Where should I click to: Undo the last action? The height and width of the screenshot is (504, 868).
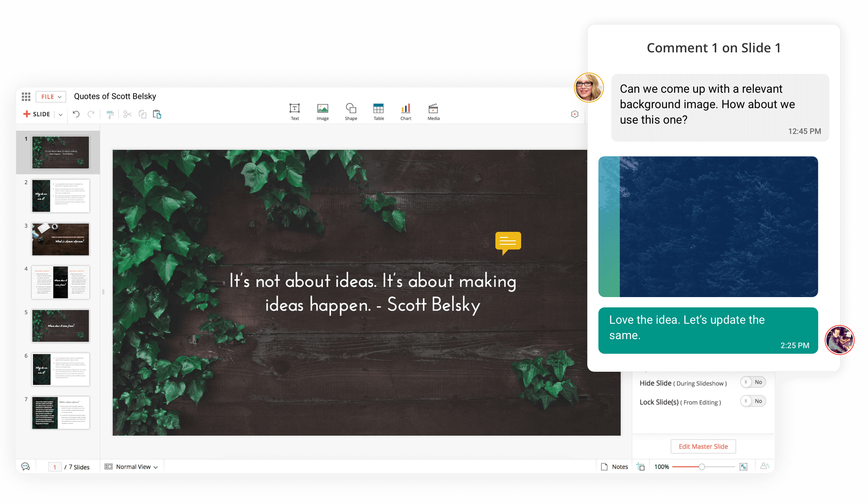tap(76, 114)
